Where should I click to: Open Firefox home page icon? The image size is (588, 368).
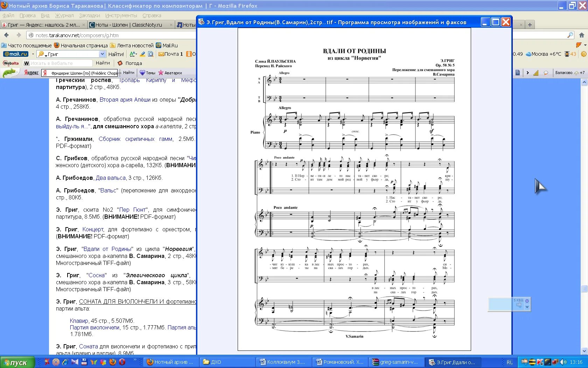(x=582, y=35)
